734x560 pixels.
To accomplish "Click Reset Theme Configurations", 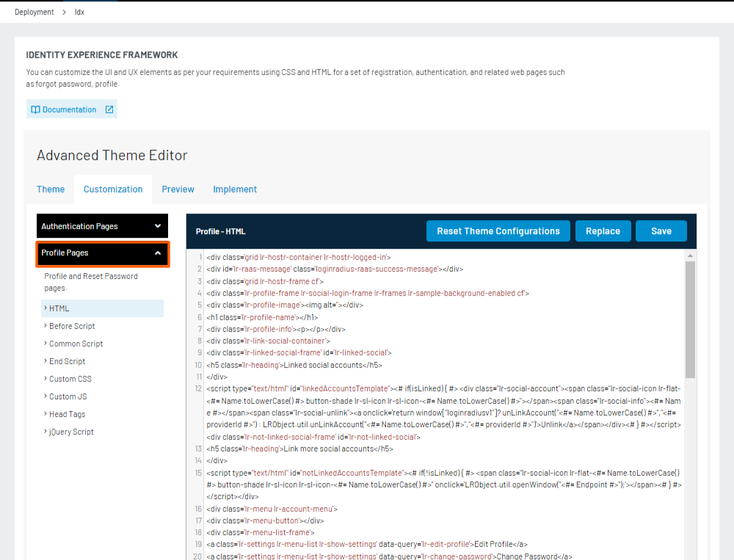I will click(498, 230).
